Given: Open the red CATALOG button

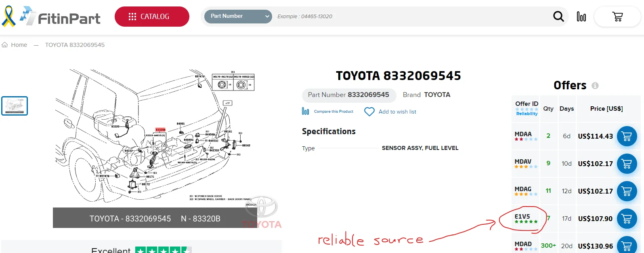Looking at the screenshot, I should pyautogui.click(x=152, y=17).
